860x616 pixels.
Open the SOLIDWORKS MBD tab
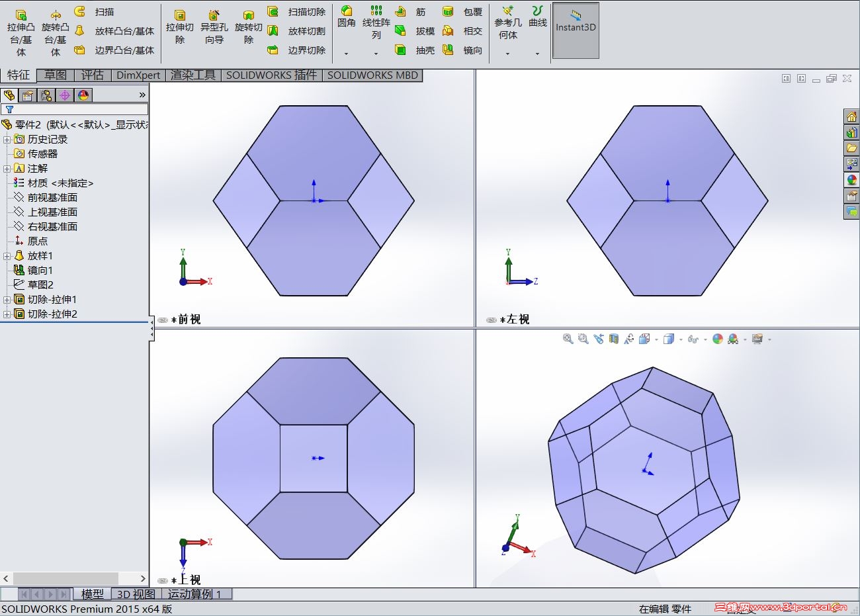373,75
